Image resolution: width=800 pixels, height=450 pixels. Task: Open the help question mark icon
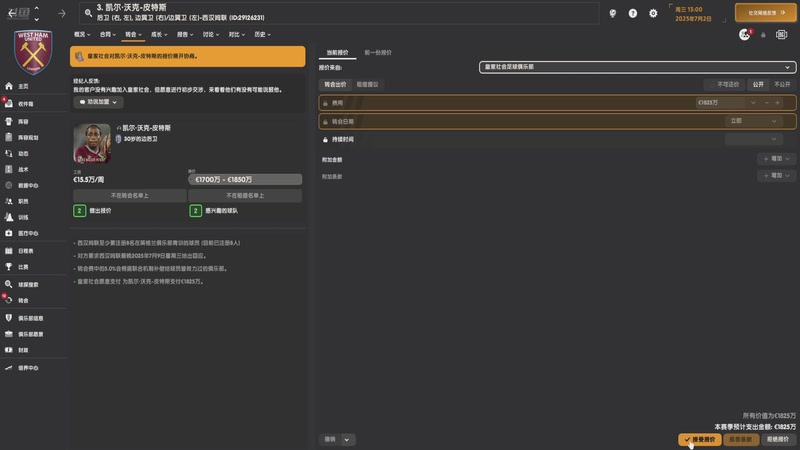pyautogui.click(x=633, y=14)
